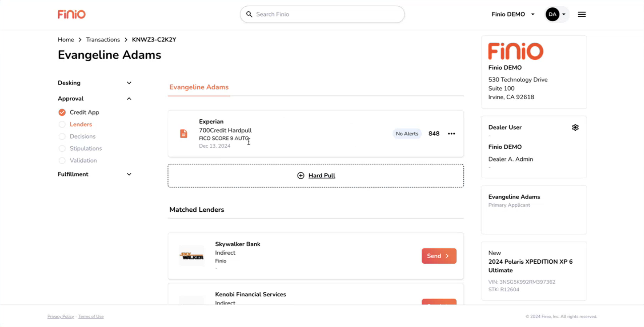Click the 2024 Polaris XPEDITION vehicle title
The image size is (644, 327).
click(530, 266)
